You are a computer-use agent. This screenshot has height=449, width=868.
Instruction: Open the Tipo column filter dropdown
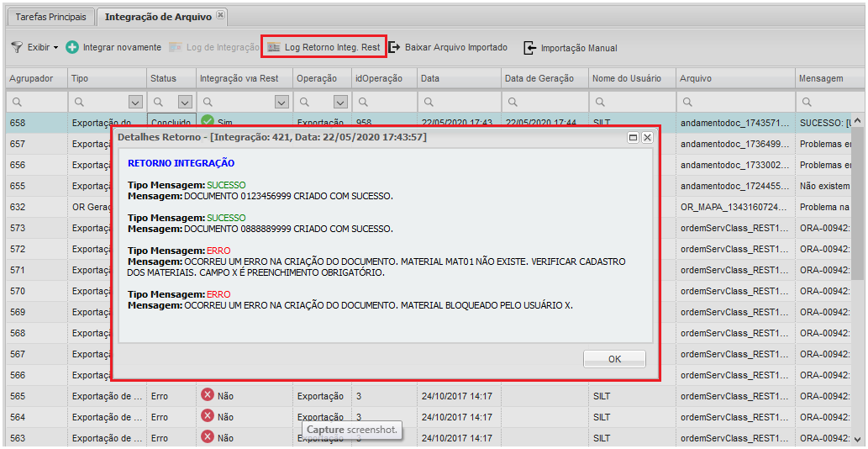tap(134, 102)
